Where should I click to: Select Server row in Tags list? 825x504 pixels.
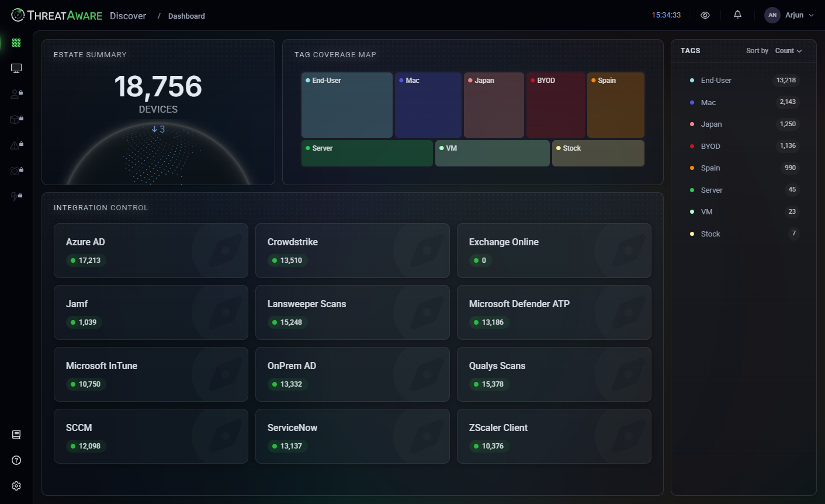pyautogui.click(x=744, y=190)
